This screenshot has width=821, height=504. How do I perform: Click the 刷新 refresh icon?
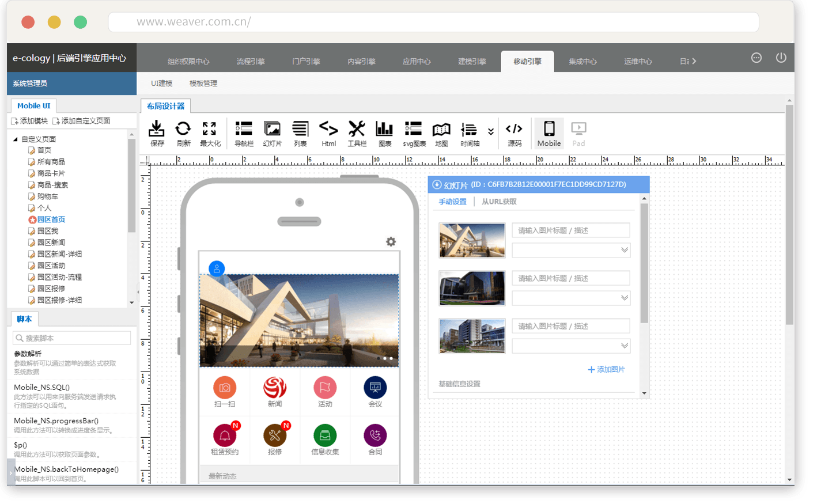coord(183,129)
